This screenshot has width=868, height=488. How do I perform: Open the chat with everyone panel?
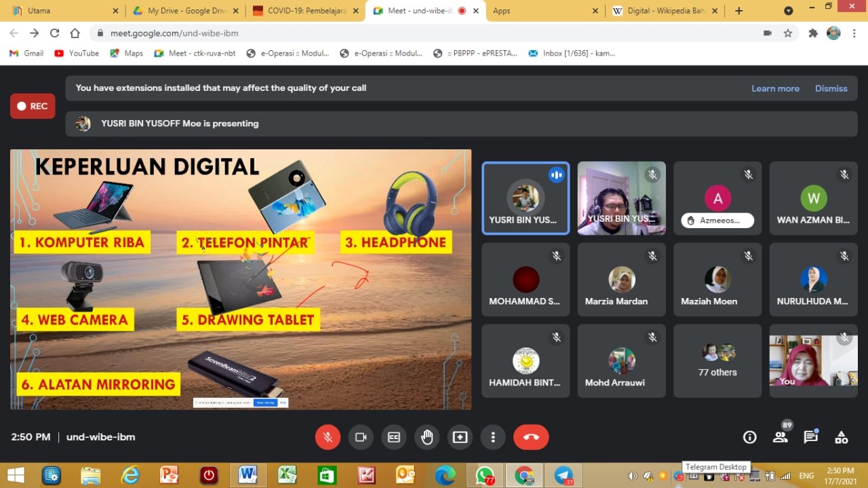click(810, 437)
